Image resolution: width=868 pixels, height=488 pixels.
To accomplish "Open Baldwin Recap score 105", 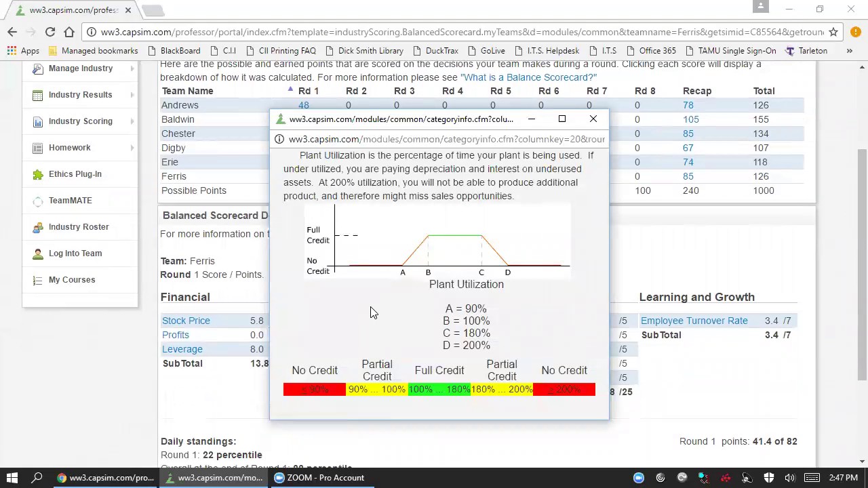I will (691, 119).
